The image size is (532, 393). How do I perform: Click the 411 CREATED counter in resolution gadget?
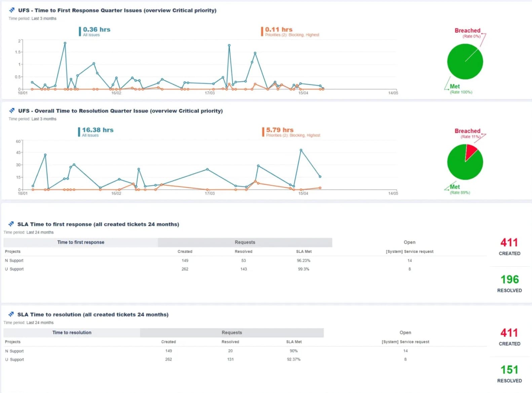[509, 337]
